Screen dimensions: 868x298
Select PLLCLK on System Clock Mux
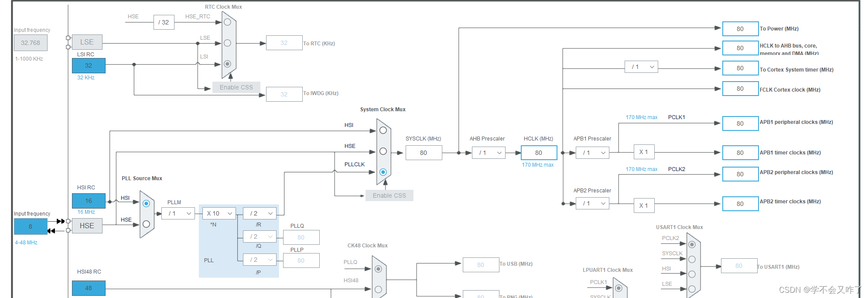pos(383,172)
